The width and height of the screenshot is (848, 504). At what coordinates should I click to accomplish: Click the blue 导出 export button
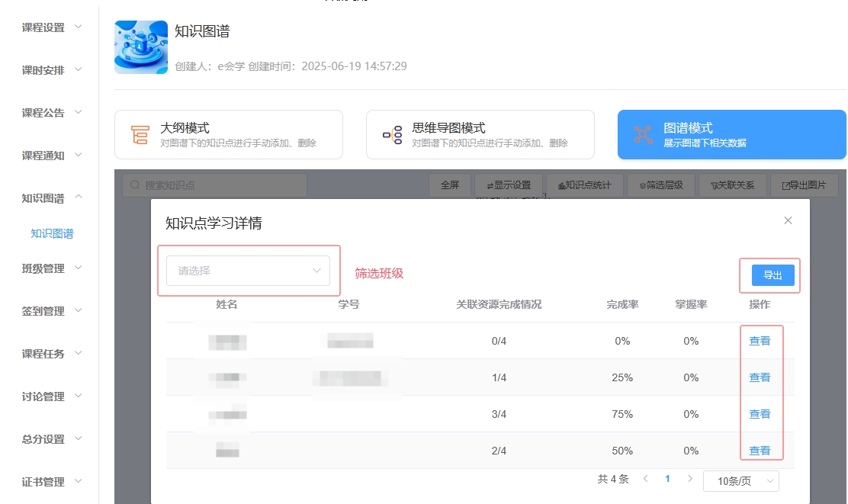773,275
